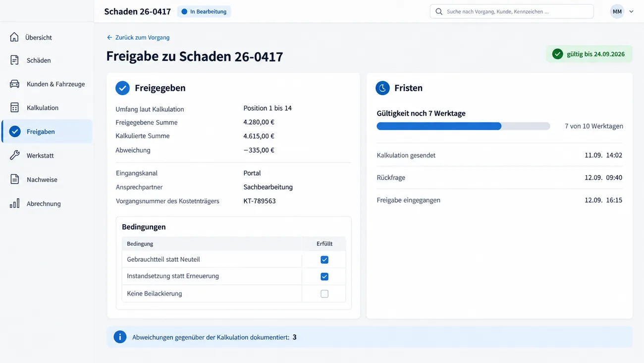
Task: Click the Werkstatt wrench icon
Action: pos(14,155)
